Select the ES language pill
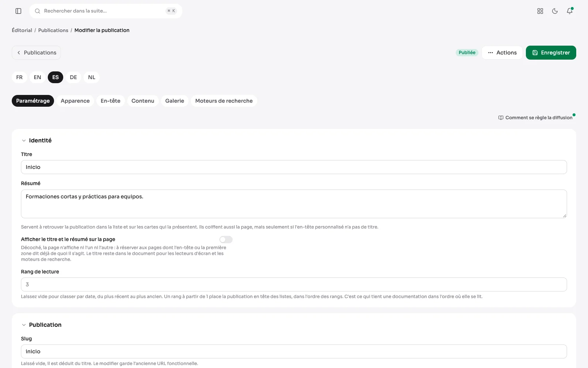 pyautogui.click(x=55, y=77)
